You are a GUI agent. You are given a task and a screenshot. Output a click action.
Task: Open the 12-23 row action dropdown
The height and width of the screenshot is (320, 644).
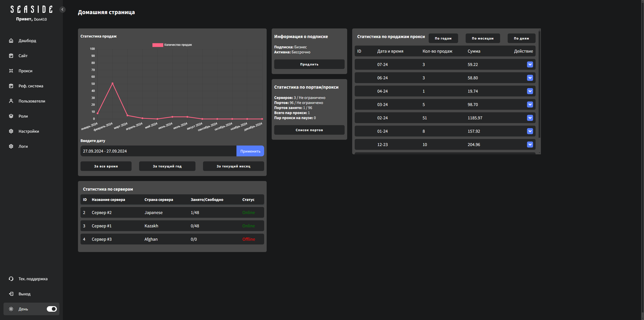(530, 145)
